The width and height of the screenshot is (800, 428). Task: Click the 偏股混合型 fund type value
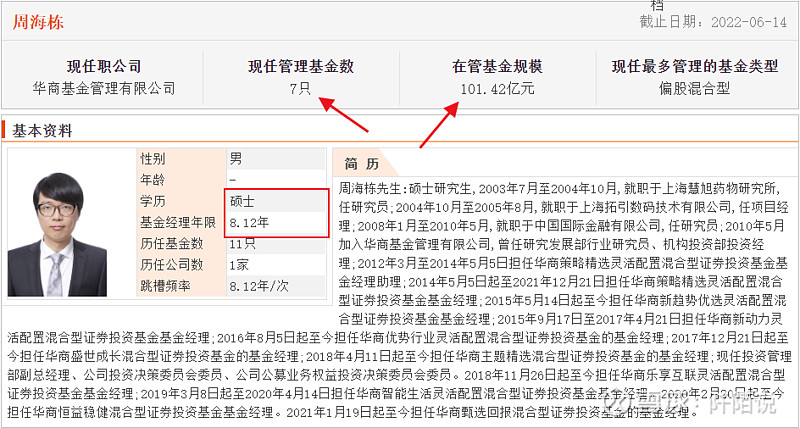(x=694, y=89)
